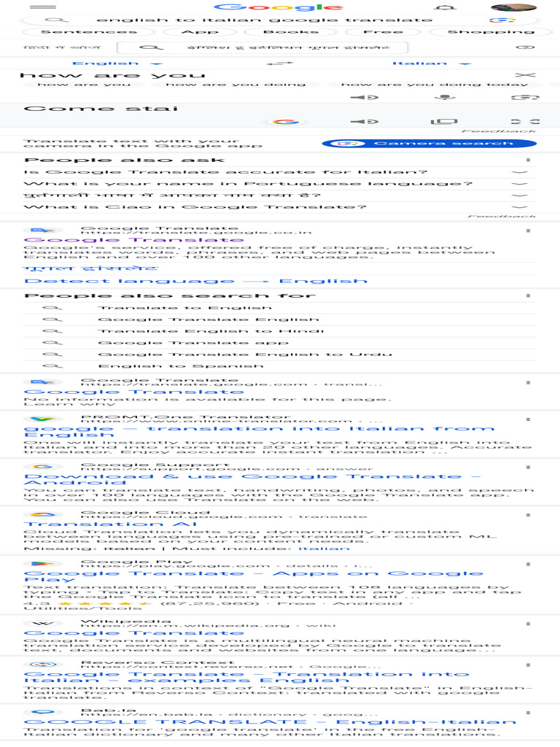Click the Google Lens icon in search bar
The height and width of the screenshot is (747, 560).
tap(502, 20)
